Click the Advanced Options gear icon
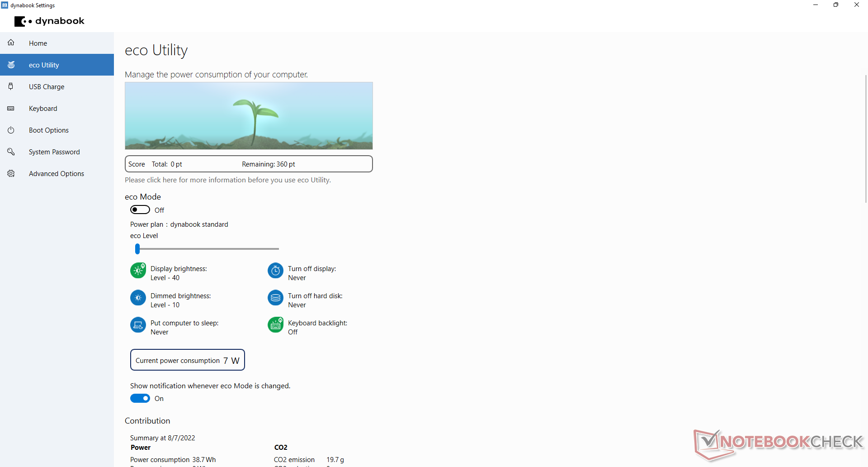Viewport: 868px width, 467px height. 11,173
